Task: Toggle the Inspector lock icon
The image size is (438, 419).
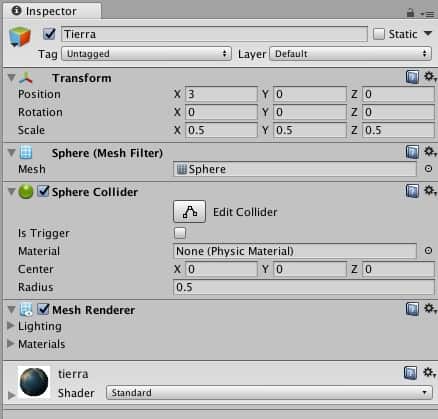Action: point(410,13)
